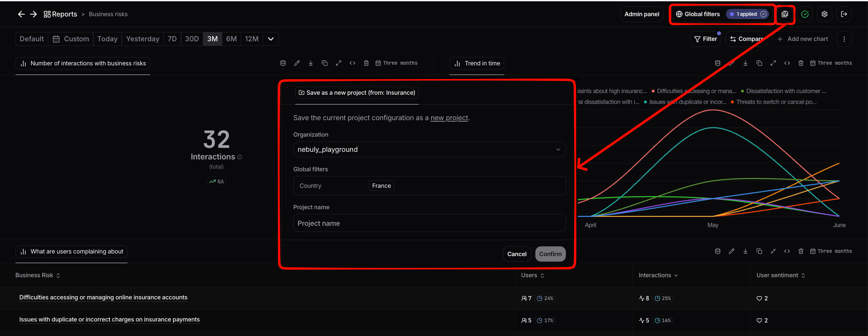
Task: Show embed code for Trend in time chart
Action: (787, 63)
